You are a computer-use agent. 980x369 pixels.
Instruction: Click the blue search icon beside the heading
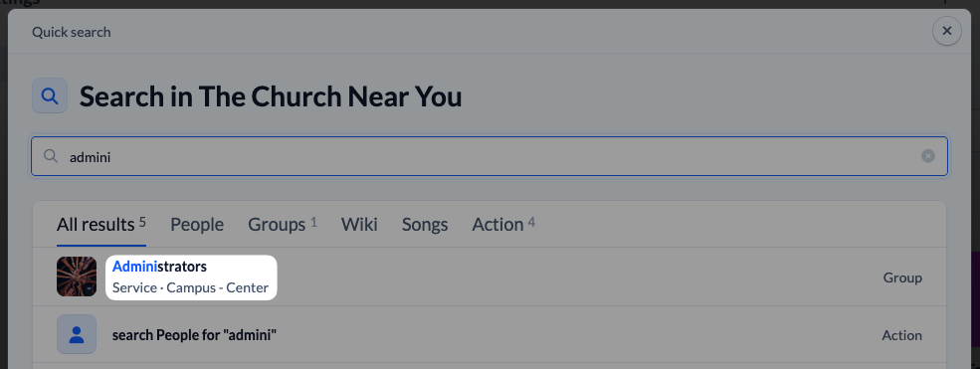click(x=50, y=95)
